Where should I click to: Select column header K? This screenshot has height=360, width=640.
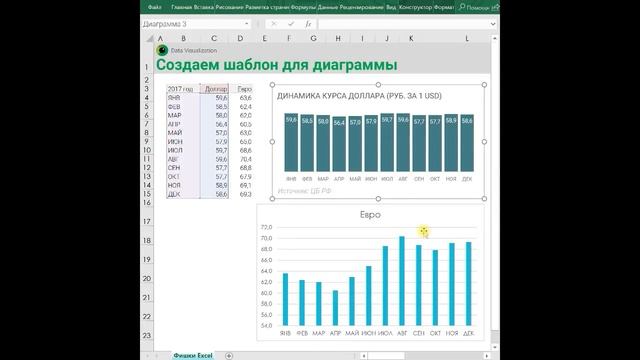(x=411, y=38)
